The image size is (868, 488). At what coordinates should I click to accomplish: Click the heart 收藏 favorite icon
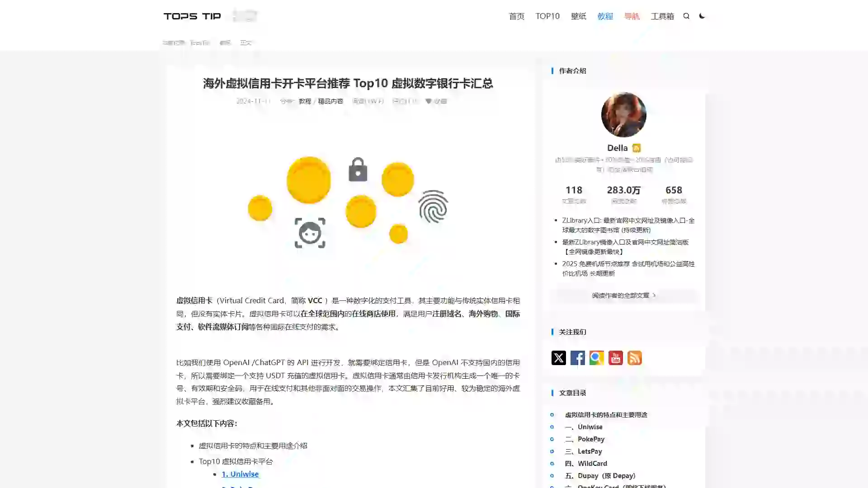coord(429,101)
